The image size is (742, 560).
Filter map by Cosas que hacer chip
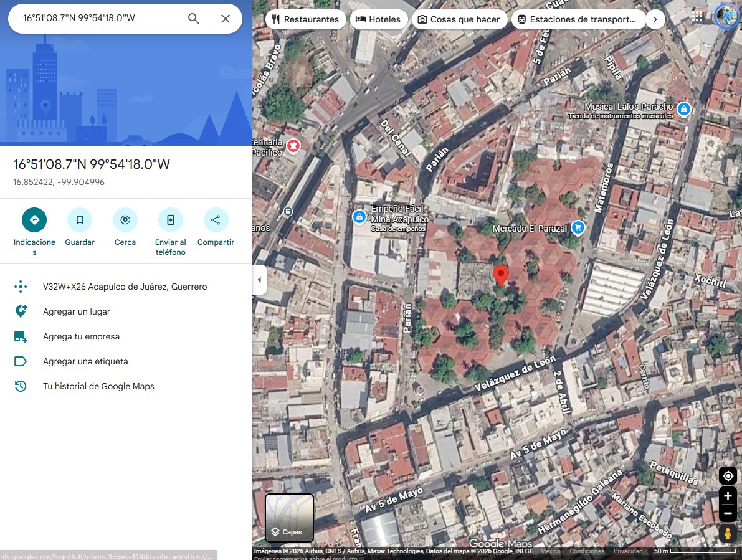[x=460, y=19]
